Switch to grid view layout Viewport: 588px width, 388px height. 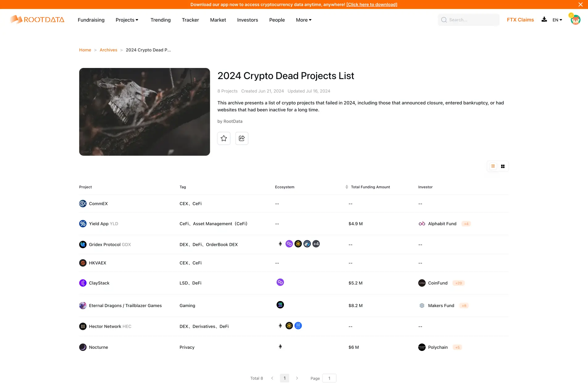click(x=503, y=166)
